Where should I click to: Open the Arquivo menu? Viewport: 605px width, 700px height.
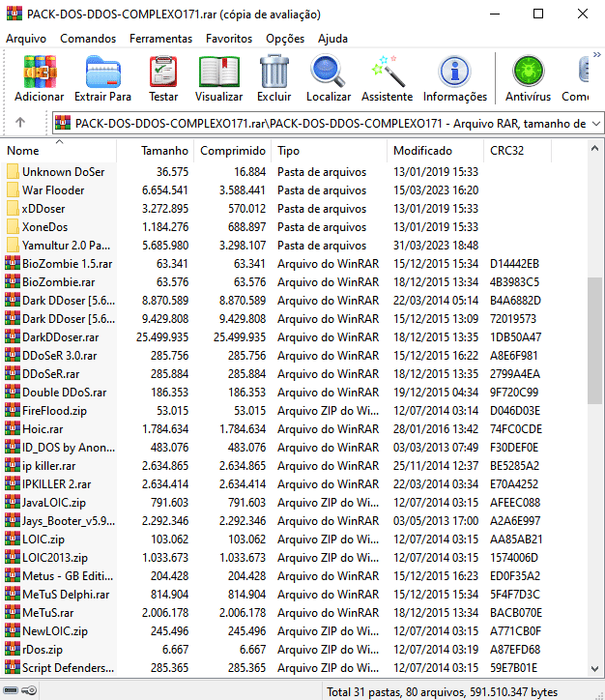point(26,39)
